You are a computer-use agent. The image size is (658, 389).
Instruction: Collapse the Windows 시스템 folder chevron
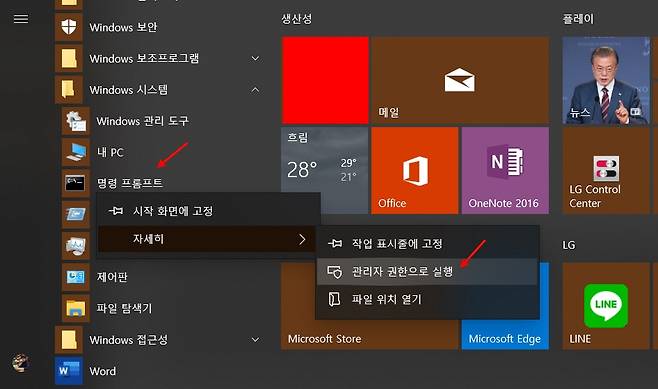pos(255,89)
